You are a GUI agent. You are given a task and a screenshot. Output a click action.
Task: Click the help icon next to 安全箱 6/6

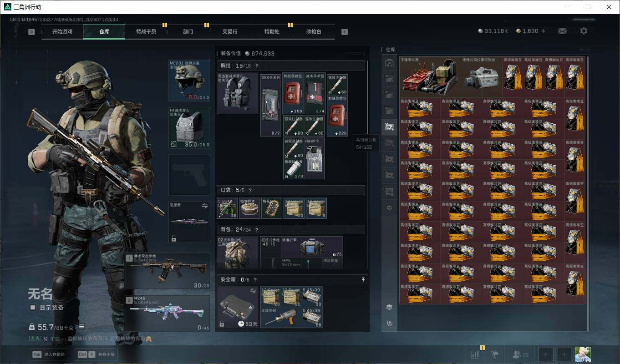(x=255, y=280)
